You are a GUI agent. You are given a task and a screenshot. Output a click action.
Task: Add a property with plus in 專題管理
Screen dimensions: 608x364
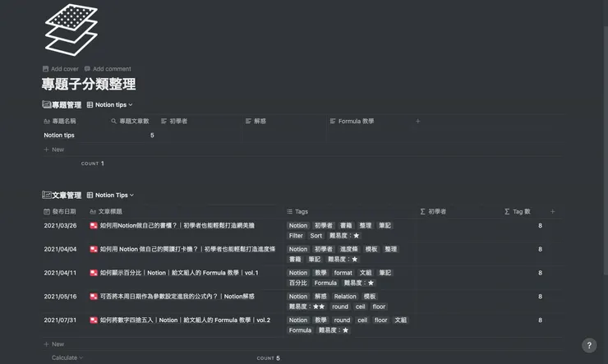[x=417, y=122]
